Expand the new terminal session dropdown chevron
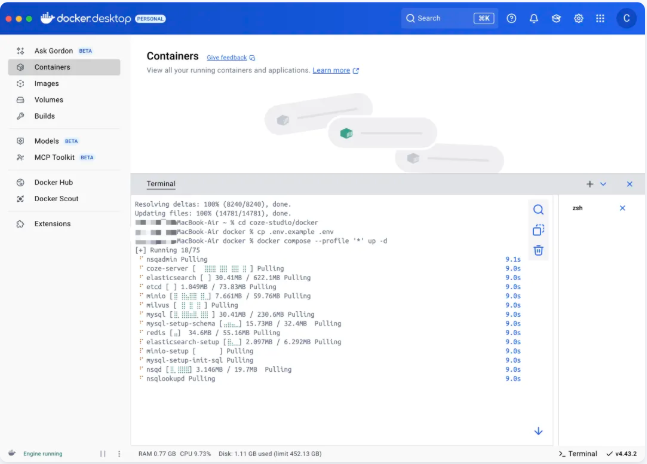 603,184
